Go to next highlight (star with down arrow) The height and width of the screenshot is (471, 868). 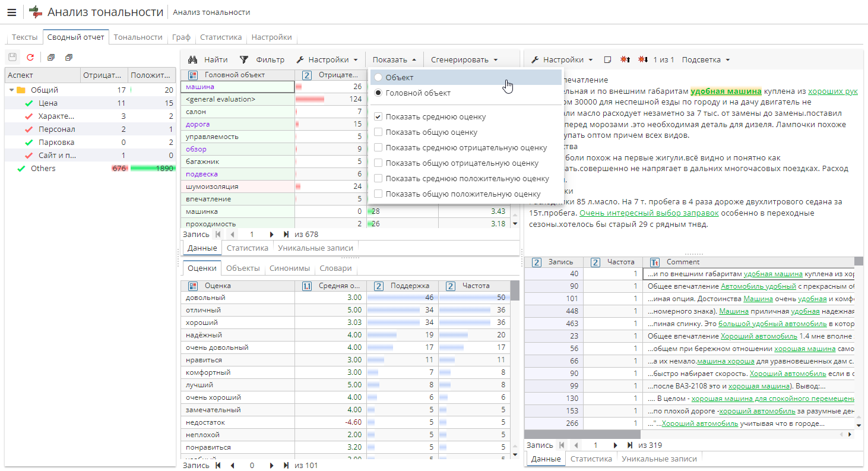(x=642, y=59)
